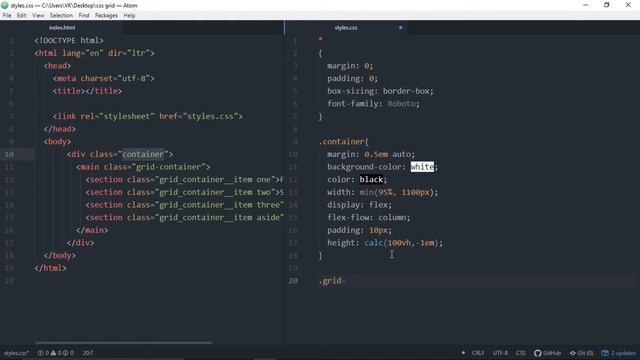Minimize the Atom window

pos(586,5)
